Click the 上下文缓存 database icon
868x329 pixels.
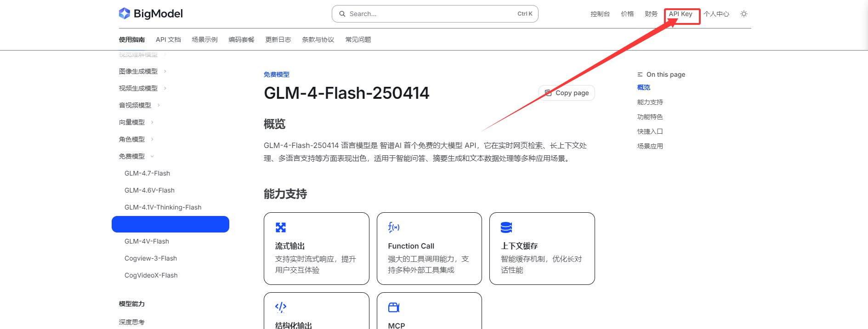[506, 227]
